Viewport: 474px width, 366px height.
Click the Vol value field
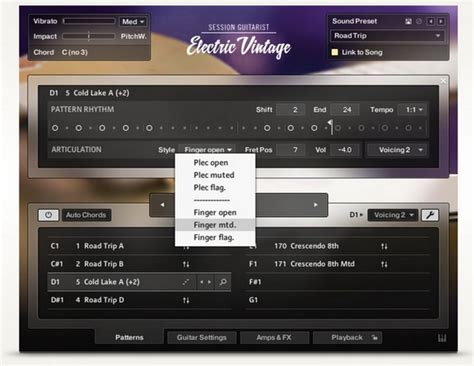(345, 150)
